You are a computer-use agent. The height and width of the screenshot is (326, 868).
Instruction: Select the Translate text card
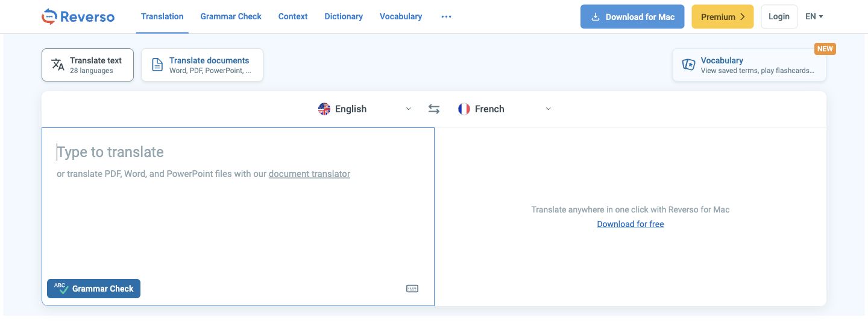[87, 65]
